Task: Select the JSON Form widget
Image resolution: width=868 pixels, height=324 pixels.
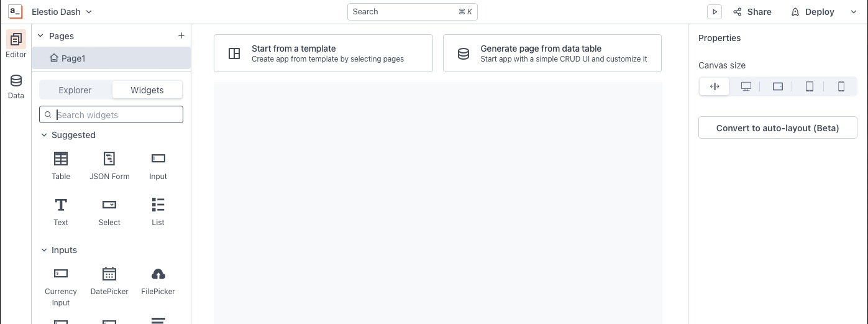Action: click(x=109, y=159)
